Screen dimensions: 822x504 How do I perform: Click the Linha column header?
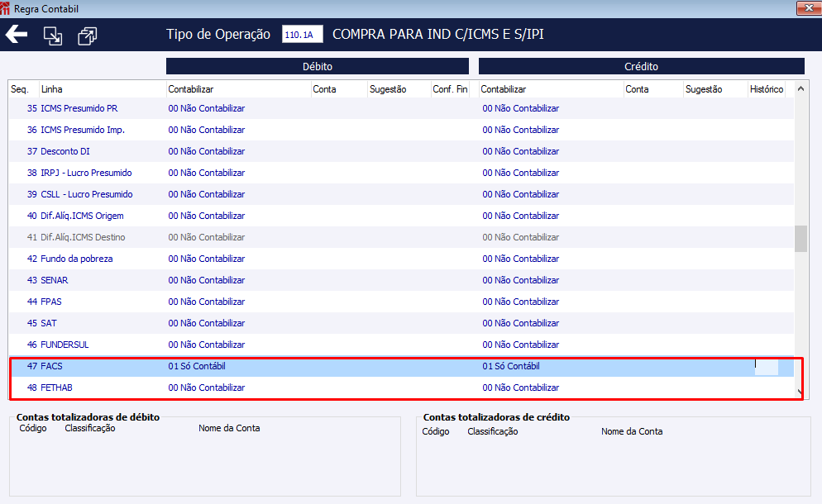51,89
